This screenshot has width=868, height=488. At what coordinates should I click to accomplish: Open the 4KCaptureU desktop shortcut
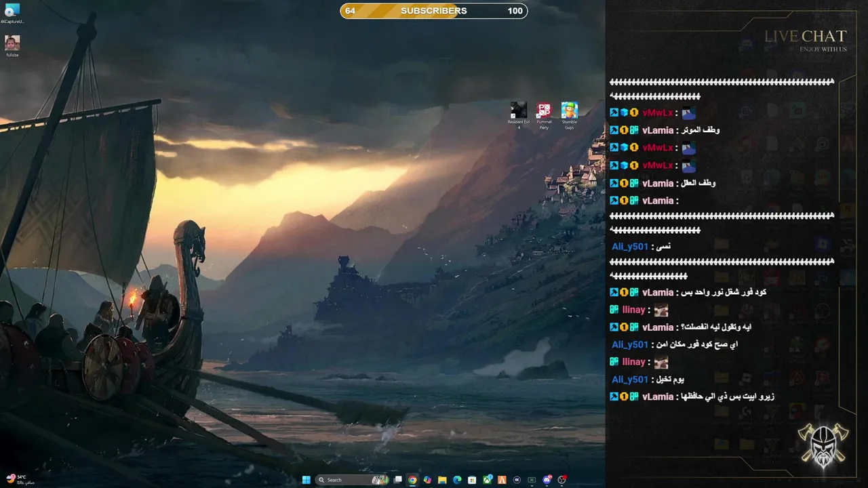pyautogui.click(x=12, y=14)
